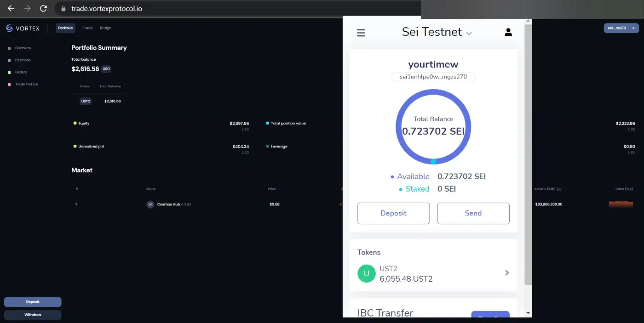The image size is (644, 323).
Task: Click the 6,055.48 UST2 balance text
Action: click(x=406, y=279)
